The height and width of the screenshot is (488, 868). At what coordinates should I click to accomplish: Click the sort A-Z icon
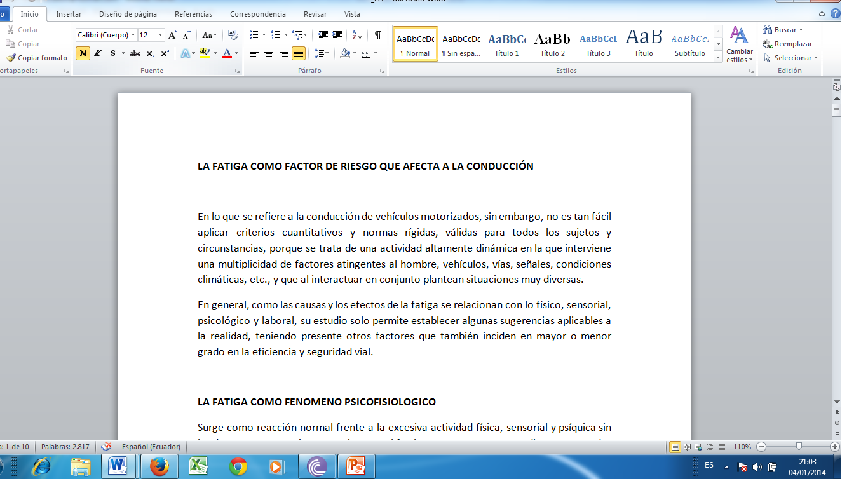356,35
